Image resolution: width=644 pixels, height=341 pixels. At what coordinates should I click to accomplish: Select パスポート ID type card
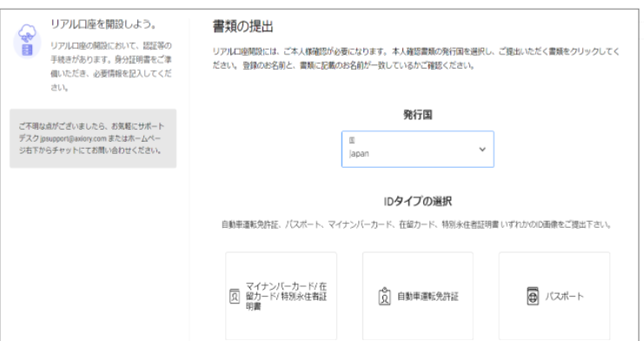coord(554,296)
